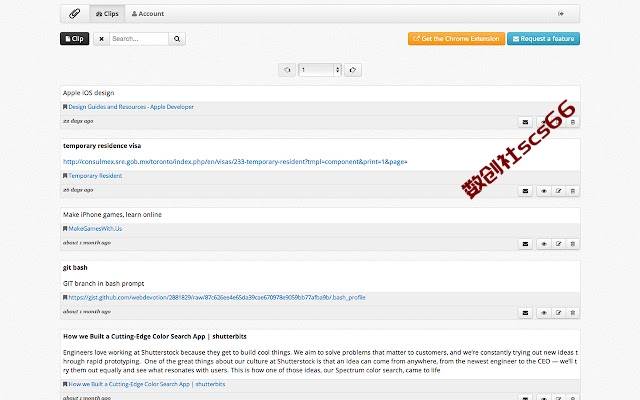Open the Temporary Resident link

point(95,176)
